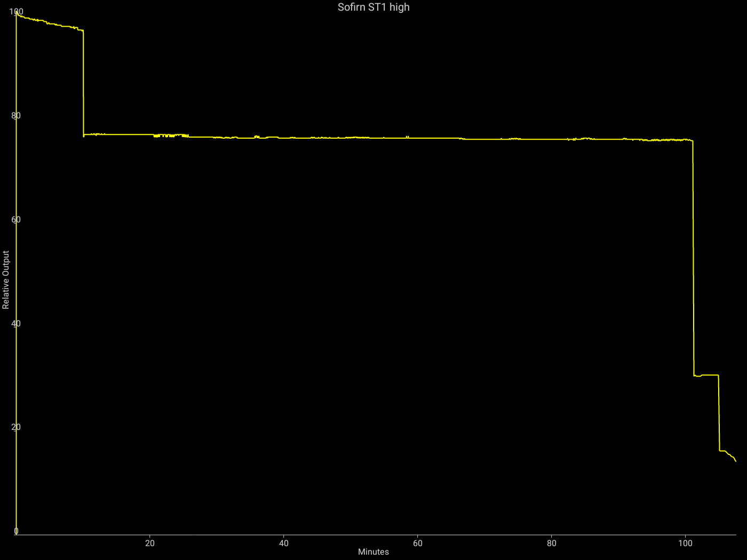Screen dimensions: 747x560
Task: Click the 60 tick on Relative Output axis
Action: tap(16, 220)
